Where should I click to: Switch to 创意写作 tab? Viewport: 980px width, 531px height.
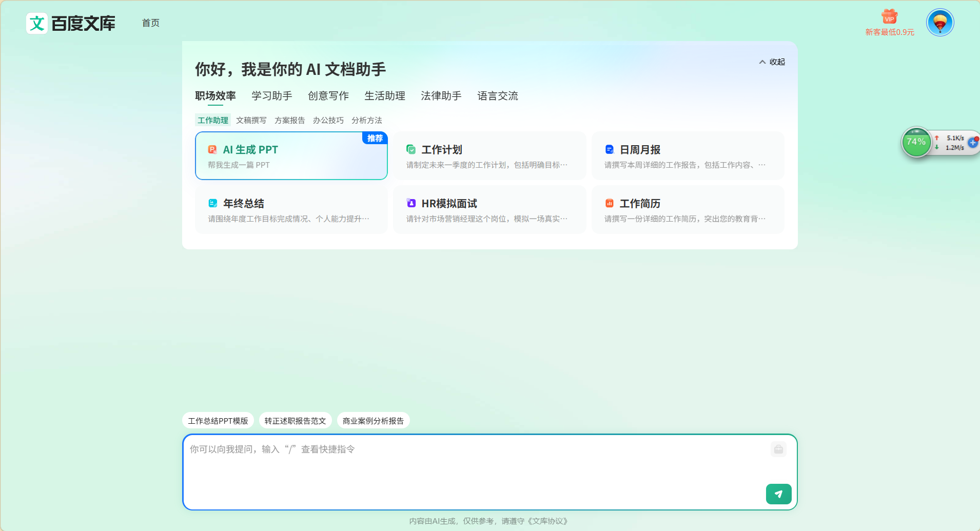pyautogui.click(x=328, y=96)
